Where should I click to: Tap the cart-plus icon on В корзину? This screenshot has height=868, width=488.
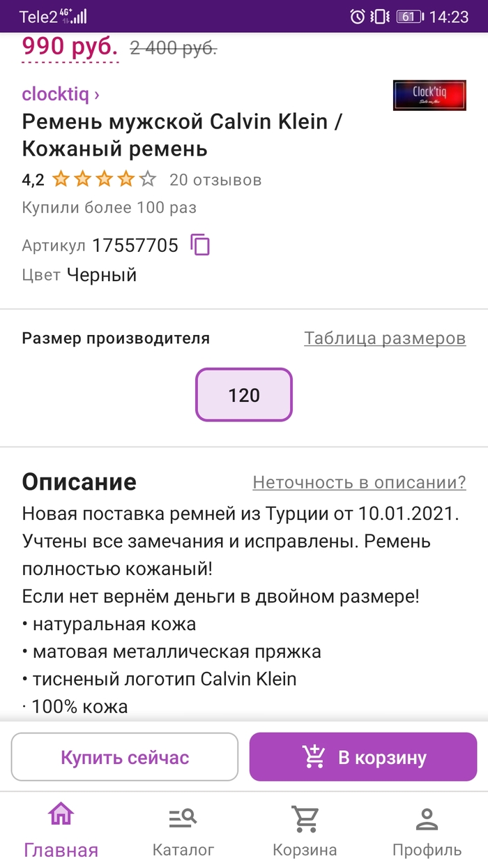pyautogui.click(x=314, y=756)
